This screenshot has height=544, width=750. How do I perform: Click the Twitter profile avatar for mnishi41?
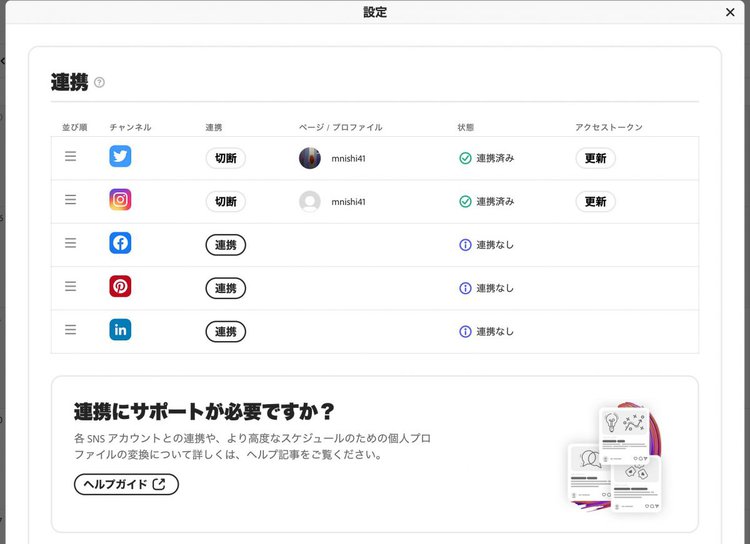click(x=310, y=158)
